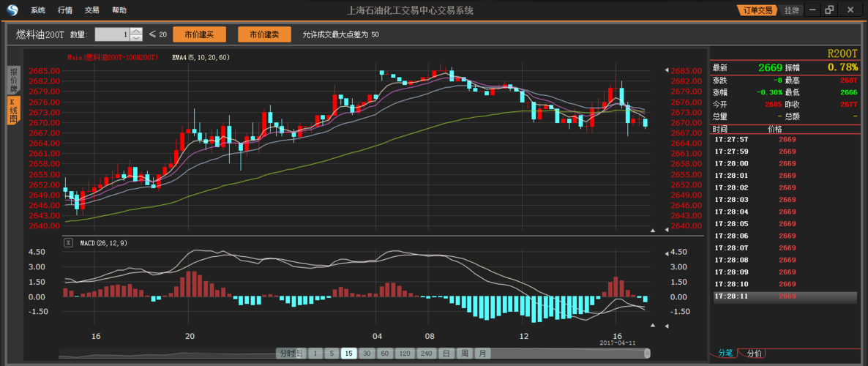Click the chart timeline scrollbar right handle

pyautogui.click(x=646, y=354)
